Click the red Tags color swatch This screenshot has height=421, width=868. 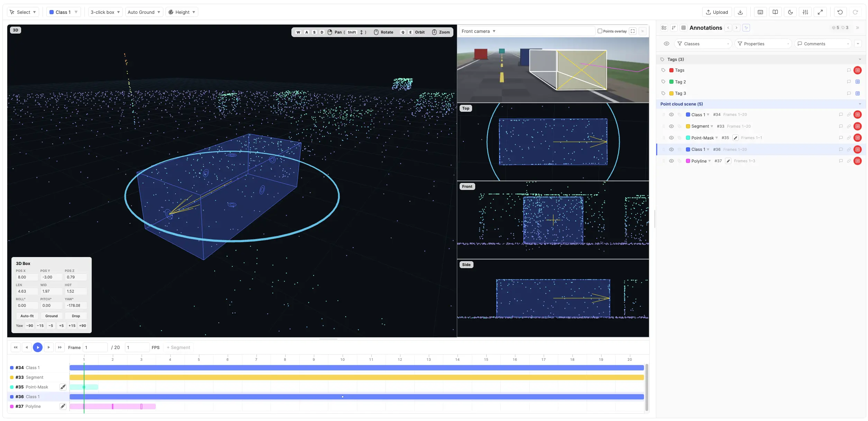(671, 70)
